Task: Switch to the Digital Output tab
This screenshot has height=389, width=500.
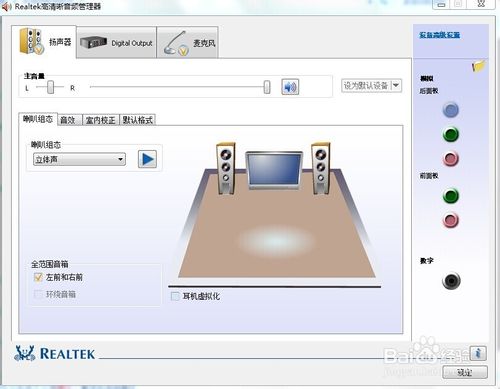Action: point(116,43)
